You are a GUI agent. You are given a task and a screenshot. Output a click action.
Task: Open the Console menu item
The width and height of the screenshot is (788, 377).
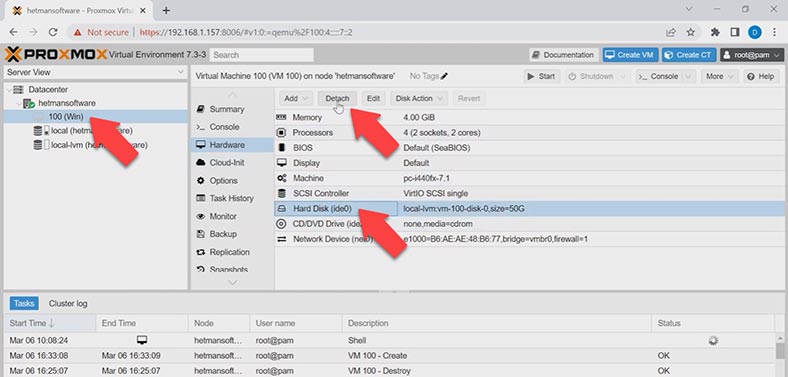tap(224, 127)
